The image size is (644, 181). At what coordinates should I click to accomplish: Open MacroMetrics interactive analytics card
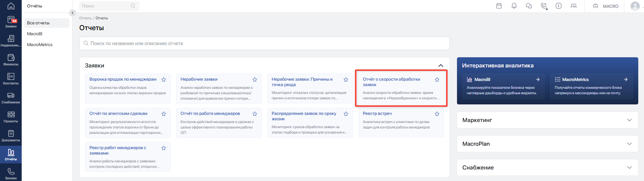(591, 86)
